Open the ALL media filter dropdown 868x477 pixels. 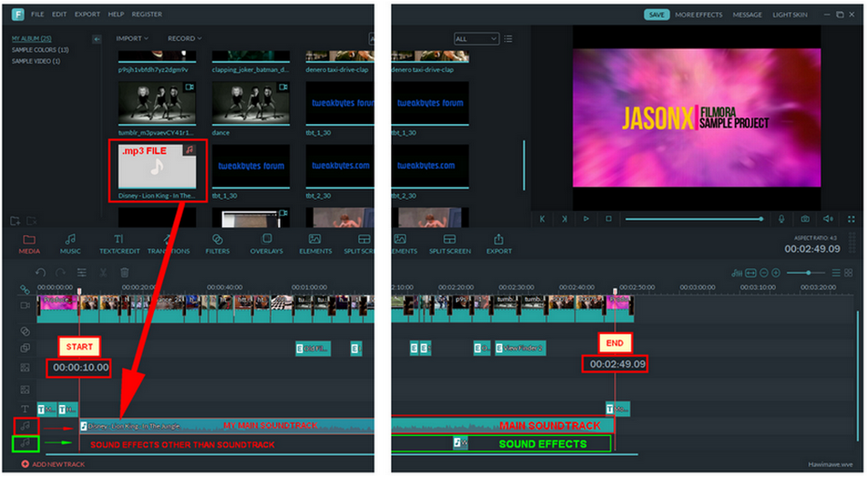tap(475, 38)
